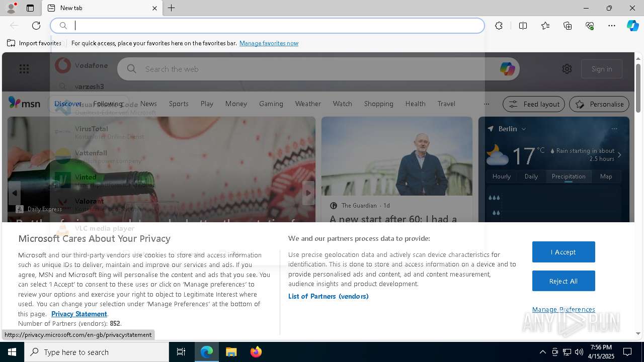Launch Firefox from taskbar

click(x=256, y=352)
